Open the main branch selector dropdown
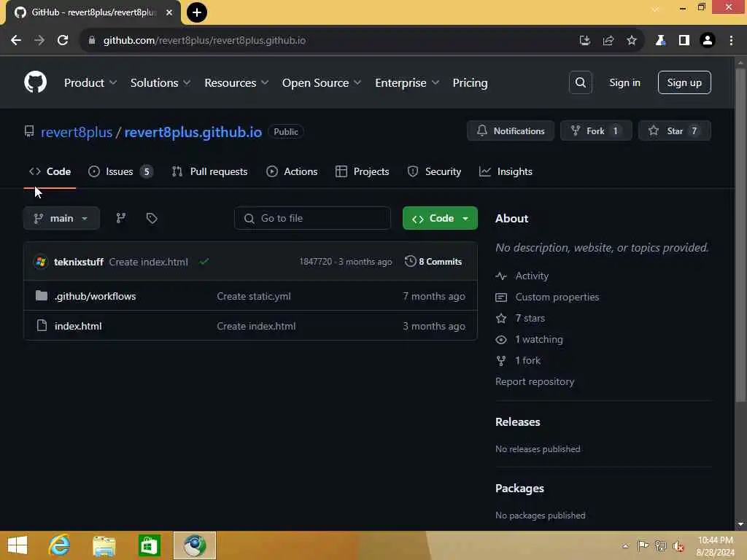This screenshot has width=747, height=560. tap(61, 218)
